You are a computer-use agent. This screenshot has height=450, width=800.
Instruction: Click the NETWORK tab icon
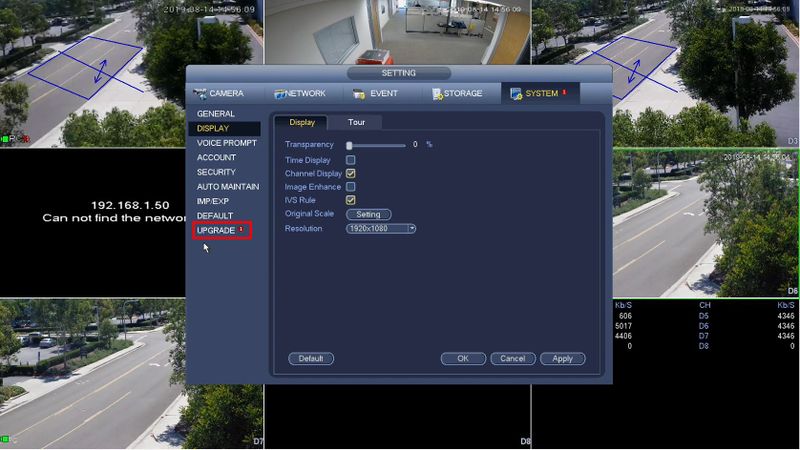pos(279,94)
